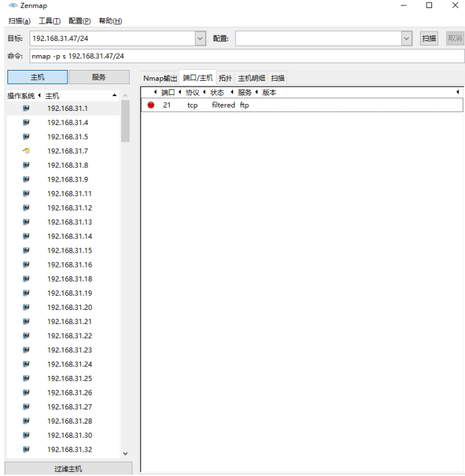Click the host list scrollbar thumb
The height and width of the screenshot is (476, 465).
click(125, 121)
